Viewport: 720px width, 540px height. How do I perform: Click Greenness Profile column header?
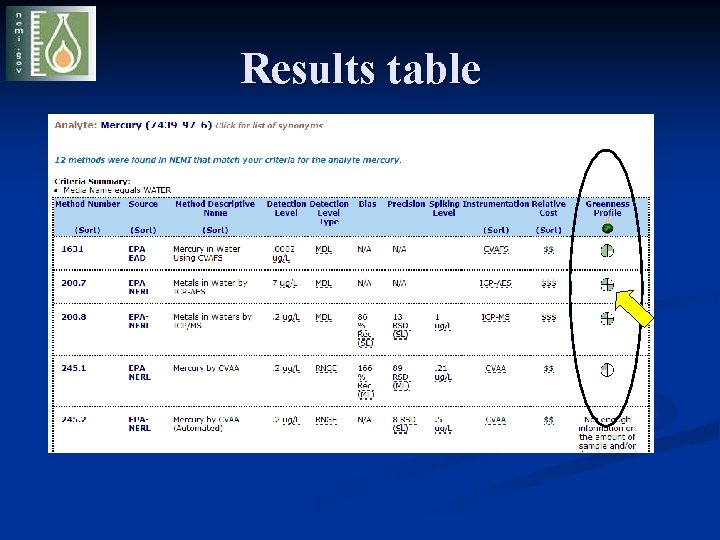tap(607, 208)
